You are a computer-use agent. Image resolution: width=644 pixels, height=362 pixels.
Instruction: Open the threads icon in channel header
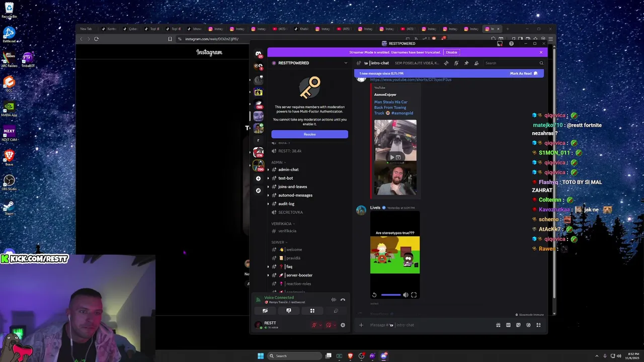(446, 63)
